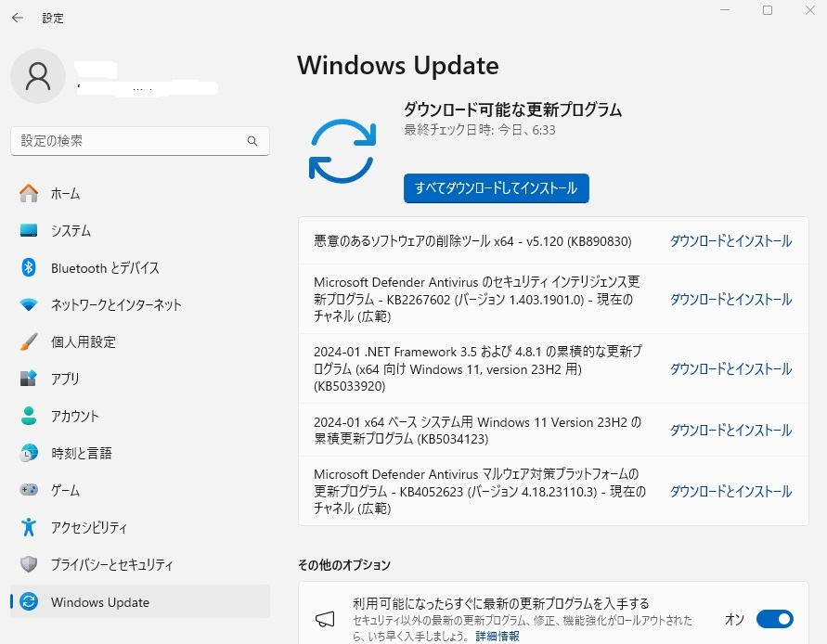The width and height of the screenshot is (827, 644).
Task: Click the マルウェア対策プラットフォーム update description
Action: tap(480, 491)
